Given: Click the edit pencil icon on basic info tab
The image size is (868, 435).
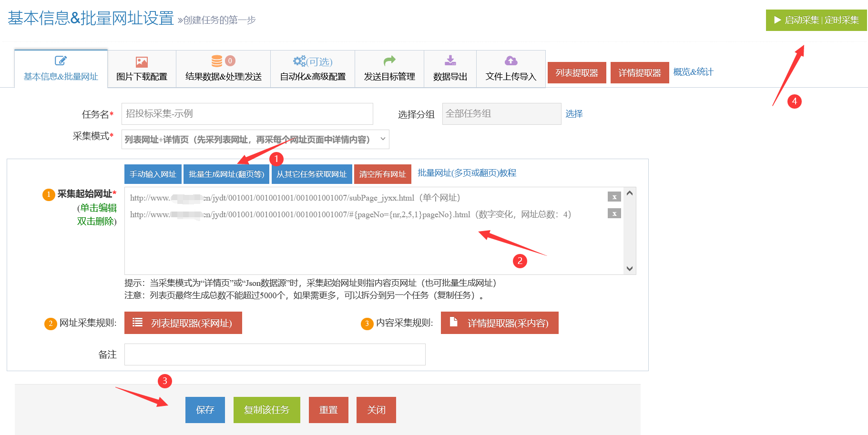Looking at the screenshot, I should click(61, 61).
